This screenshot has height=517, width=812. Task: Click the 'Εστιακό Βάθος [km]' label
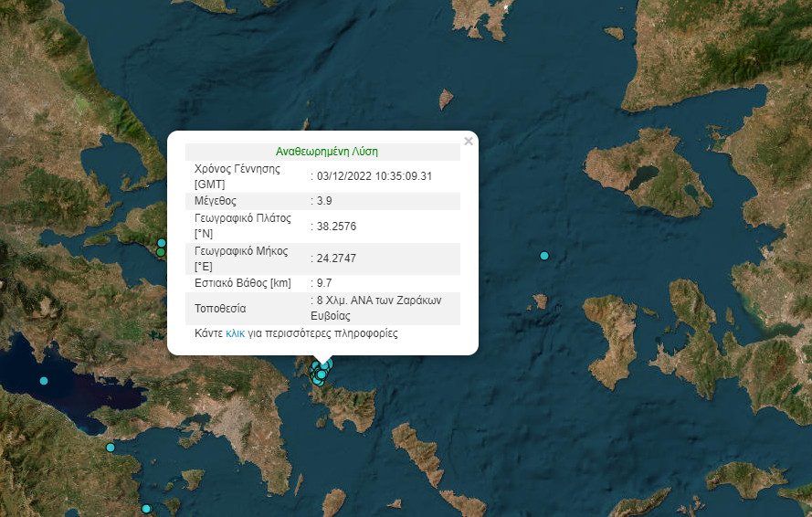[x=243, y=283]
